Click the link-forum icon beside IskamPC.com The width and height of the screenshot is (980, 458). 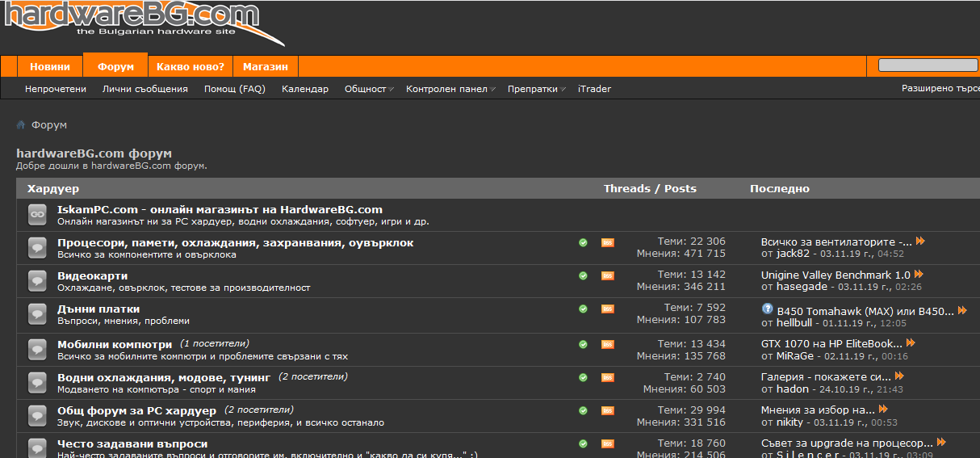pos(37,215)
